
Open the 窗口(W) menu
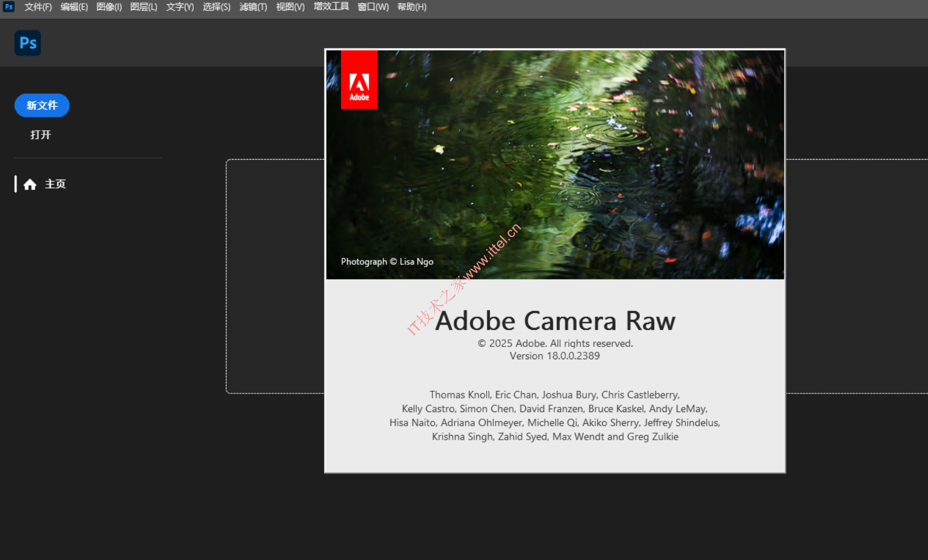point(373,7)
